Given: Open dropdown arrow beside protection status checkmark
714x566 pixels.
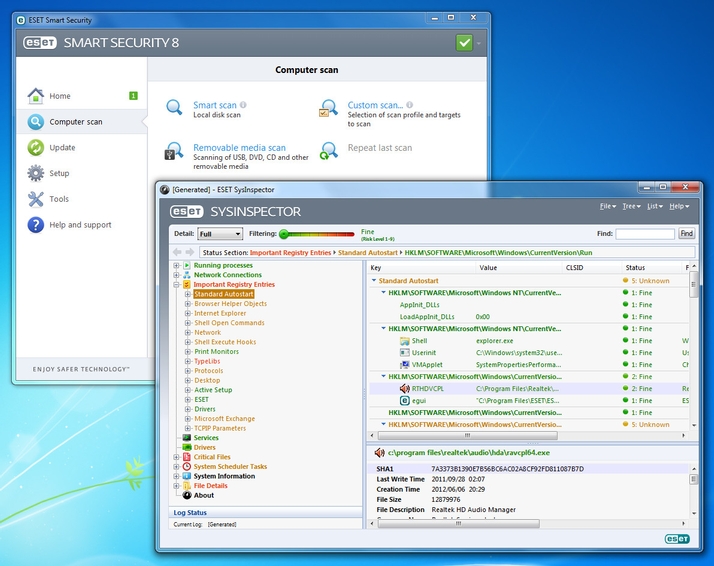Looking at the screenshot, I should click(479, 44).
